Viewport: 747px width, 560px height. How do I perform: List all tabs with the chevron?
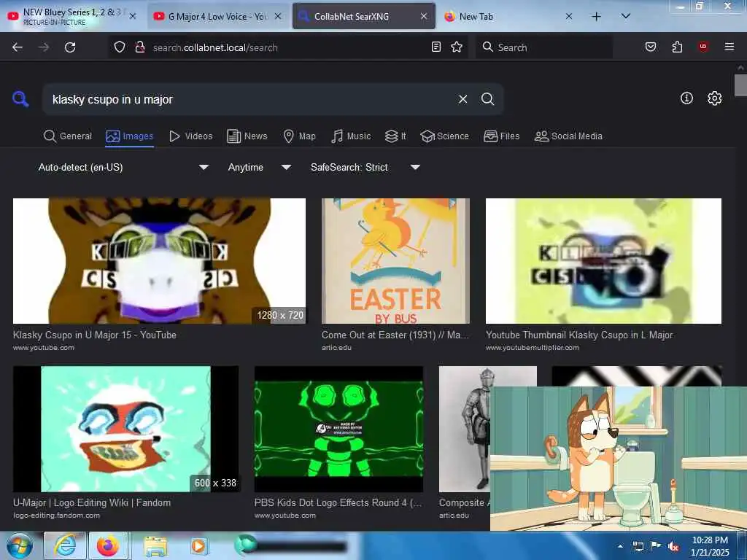tap(626, 16)
